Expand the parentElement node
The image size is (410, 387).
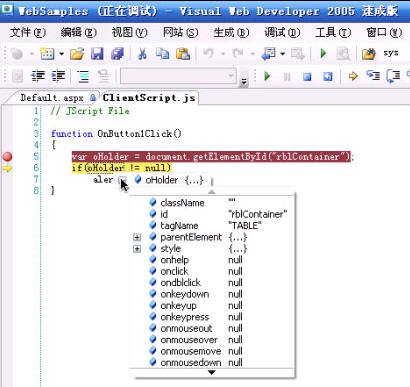point(137,237)
